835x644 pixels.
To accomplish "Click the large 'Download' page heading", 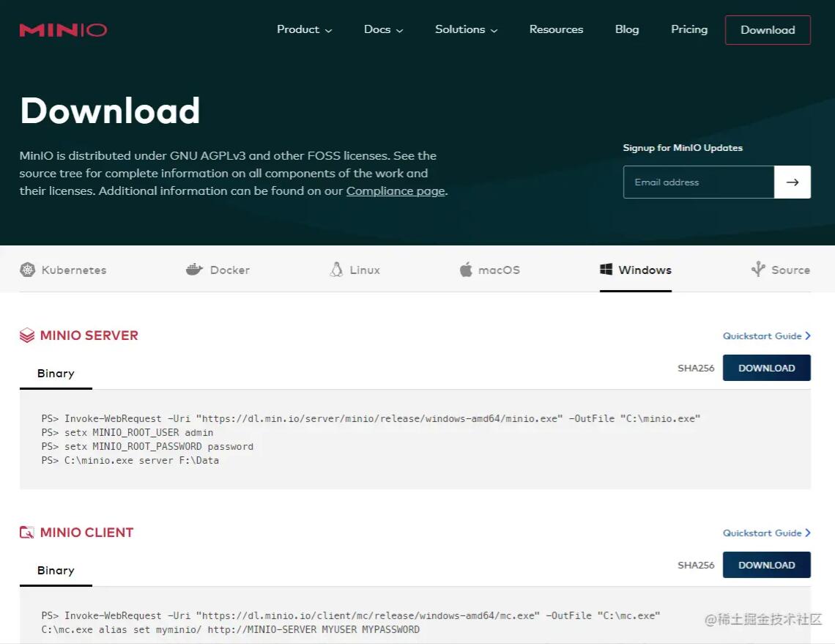I will (x=110, y=110).
